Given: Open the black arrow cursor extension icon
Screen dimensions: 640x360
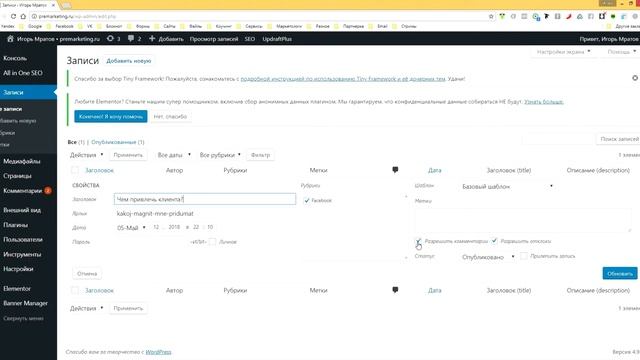Looking at the screenshot, I should click(547, 16).
